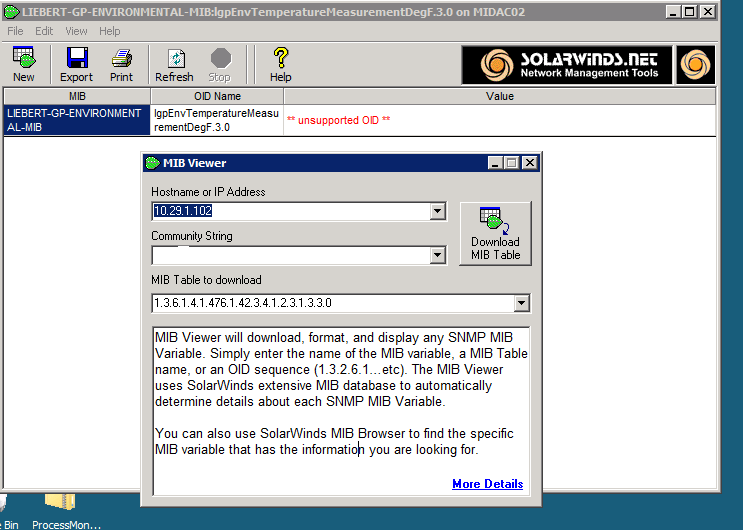The image size is (743, 530).
Task: Select the lgpEnvTemperatureMeasurementDegF.3.0 cell
Action: tap(217, 120)
